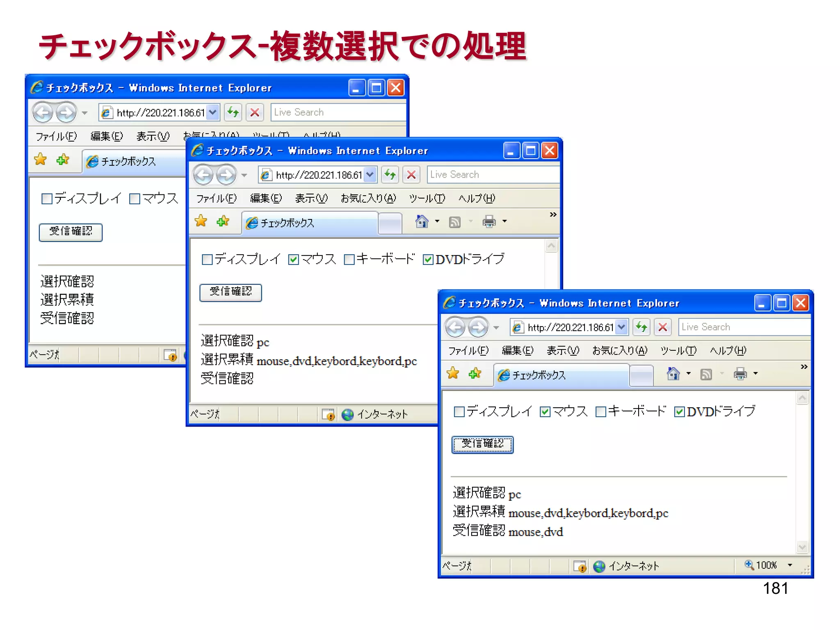Open ヘルプ(H) menu in front window
The image size is (840, 630).
[728, 351]
